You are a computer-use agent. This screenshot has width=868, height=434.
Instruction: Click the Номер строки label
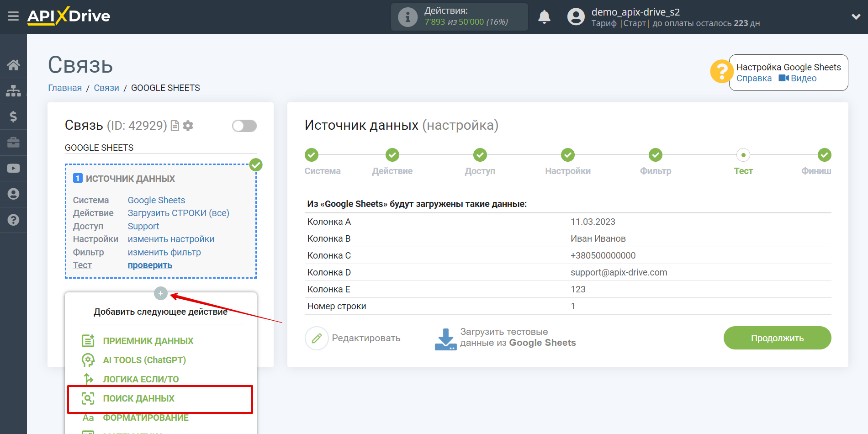coord(337,306)
